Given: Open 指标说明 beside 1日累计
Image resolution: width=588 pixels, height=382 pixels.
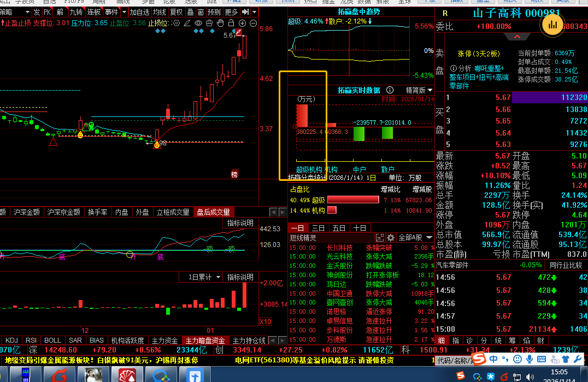Looking at the screenshot, I should click(x=240, y=277).
